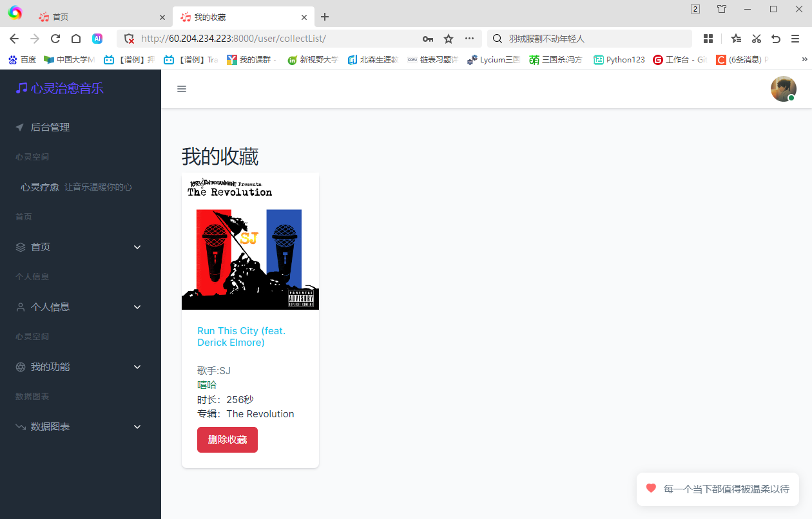Image resolution: width=812 pixels, height=519 pixels.
Task: Click the 嘻哈 genre label
Action: [x=207, y=385]
